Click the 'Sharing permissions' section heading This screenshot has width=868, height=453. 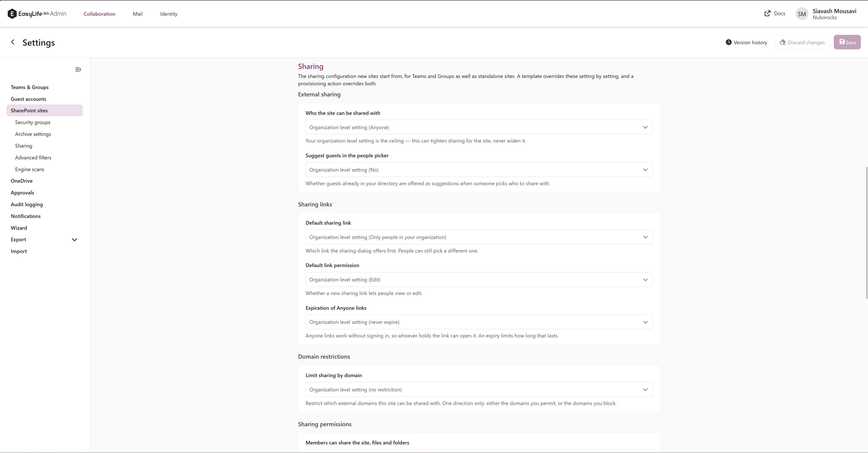click(x=325, y=424)
